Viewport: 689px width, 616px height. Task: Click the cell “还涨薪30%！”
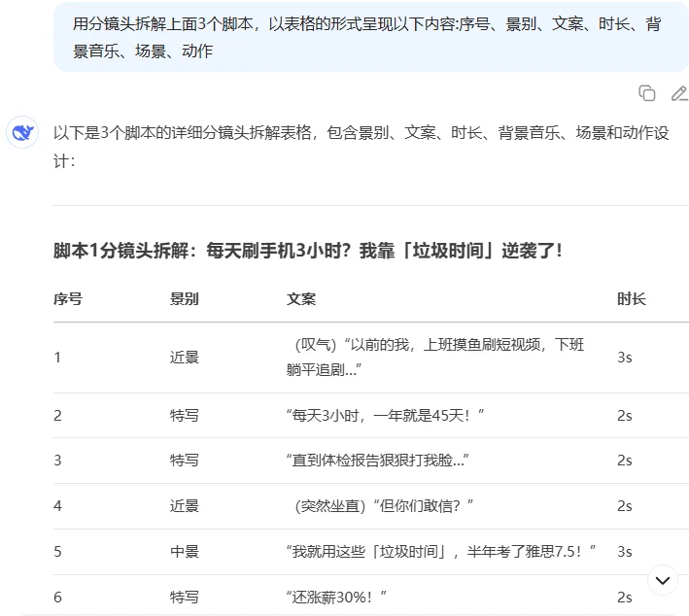(336, 598)
